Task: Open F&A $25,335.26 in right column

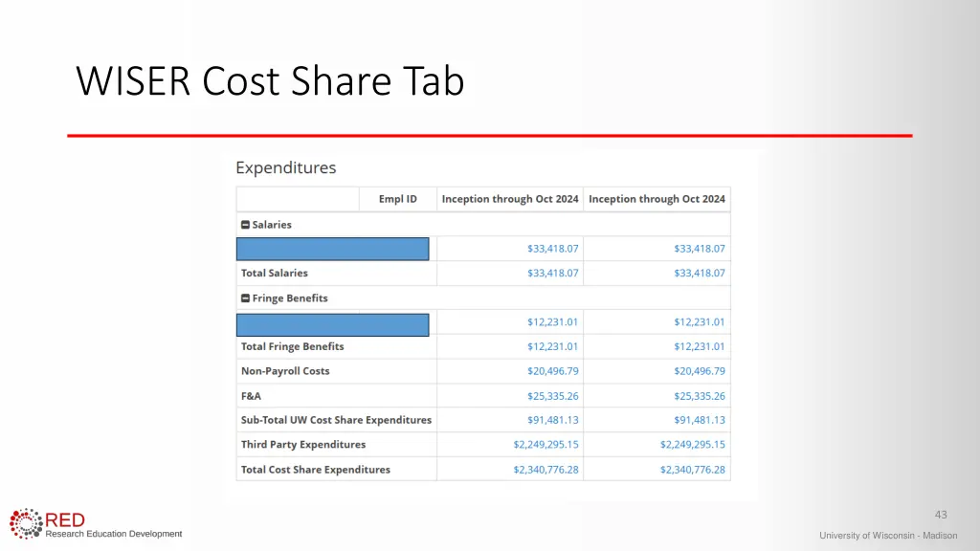Action: pos(699,396)
